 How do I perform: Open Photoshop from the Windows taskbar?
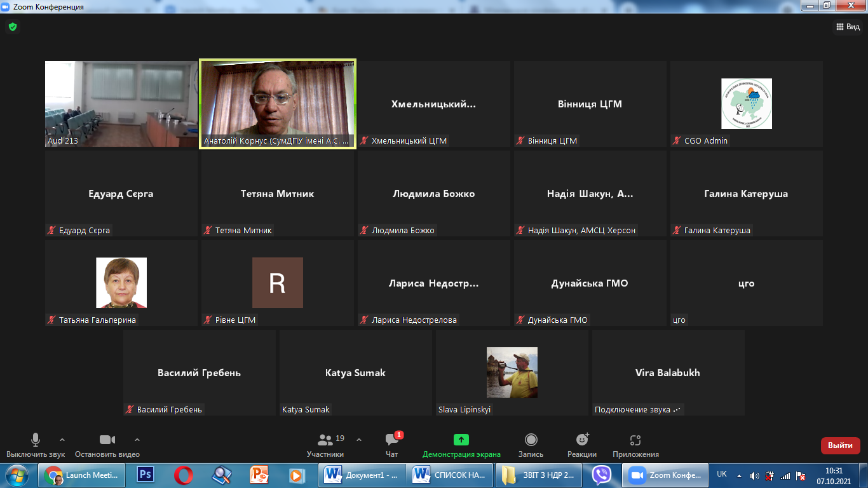pos(146,475)
